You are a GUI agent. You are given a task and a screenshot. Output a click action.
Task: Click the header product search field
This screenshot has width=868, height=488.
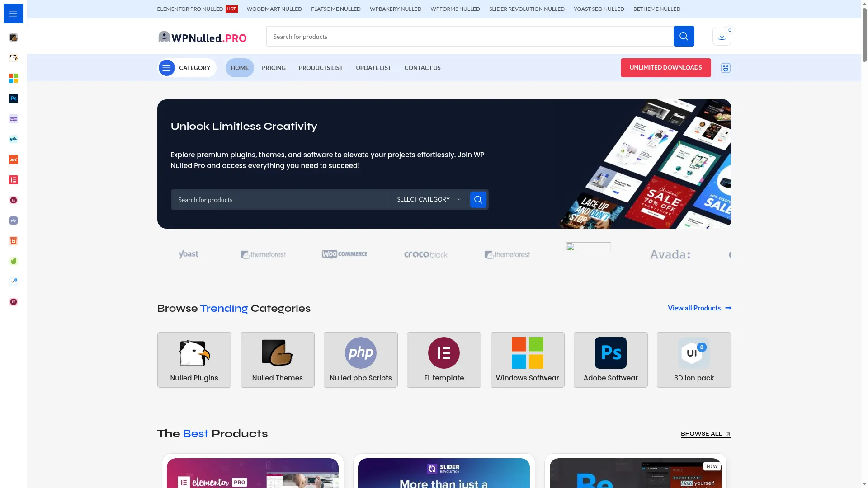pos(470,36)
